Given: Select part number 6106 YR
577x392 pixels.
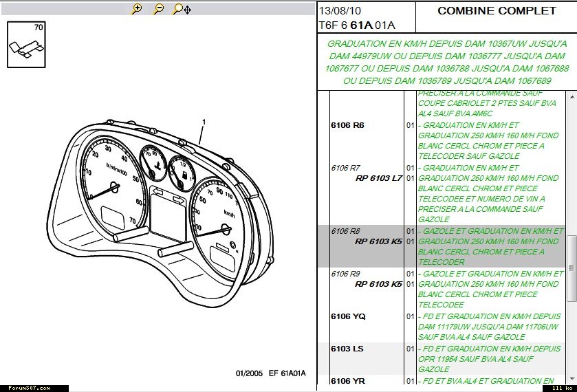Looking at the screenshot, I should [348, 381].
